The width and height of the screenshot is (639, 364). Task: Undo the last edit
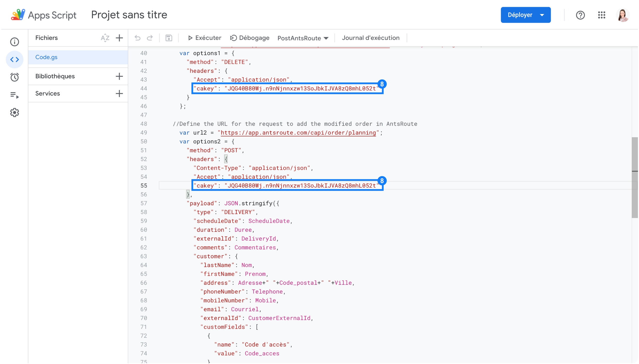pos(137,38)
